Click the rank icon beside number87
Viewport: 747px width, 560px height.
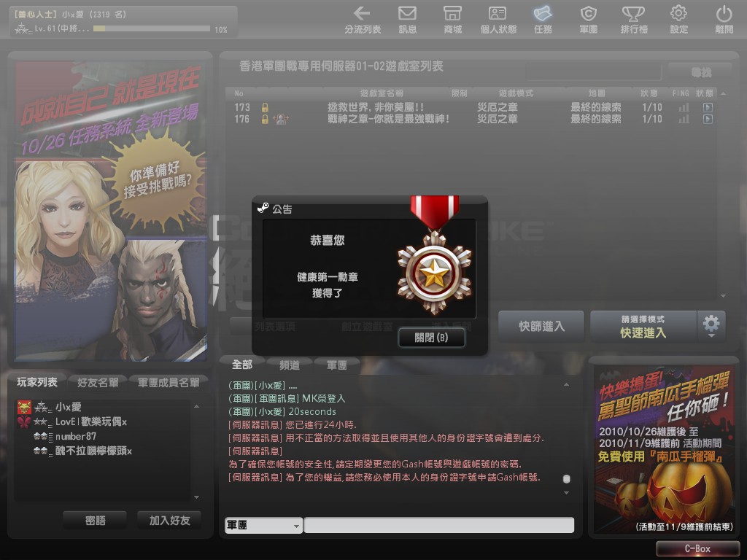[x=43, y=436]
